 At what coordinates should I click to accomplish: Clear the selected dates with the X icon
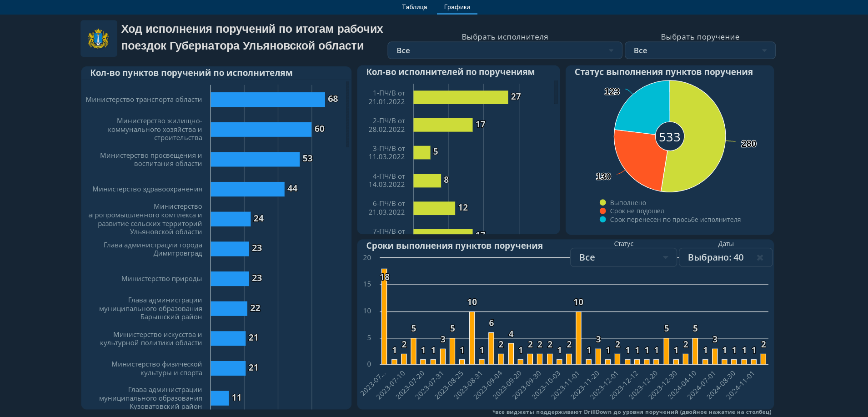coord(760,257)
